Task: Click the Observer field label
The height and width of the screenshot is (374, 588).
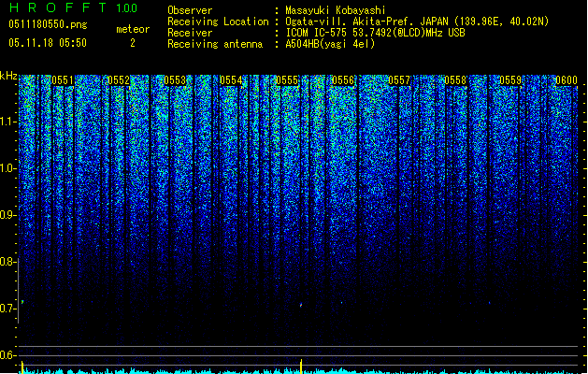Action: [x=190, y=10]
